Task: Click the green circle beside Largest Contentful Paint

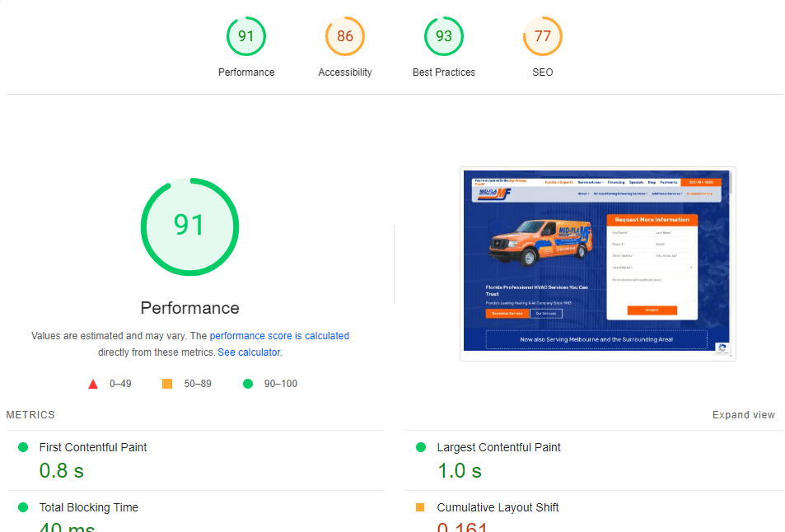Action: click(x=420, y=447)
